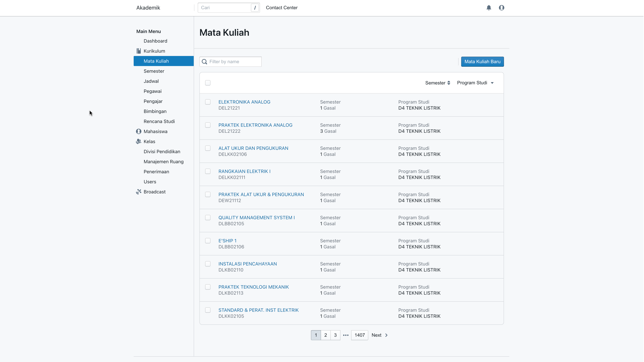Screen dimensions: 644x362
Task: Click the Kelas group icon
Action: tap(139, 141)
